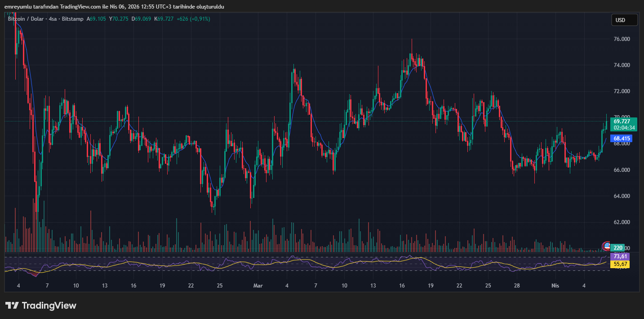Click the yellow RSI average value 55,67
This screenshot has height=319, width=644.
coord(620,265)
